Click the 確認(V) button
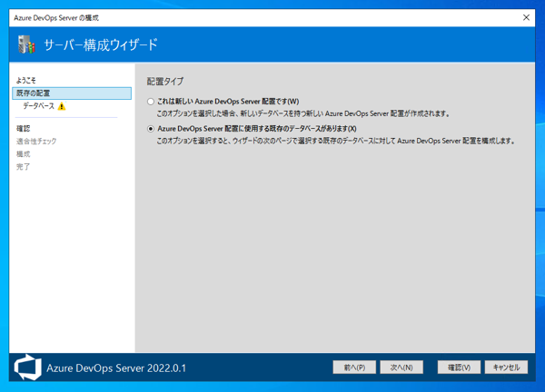 coord(459,367)
